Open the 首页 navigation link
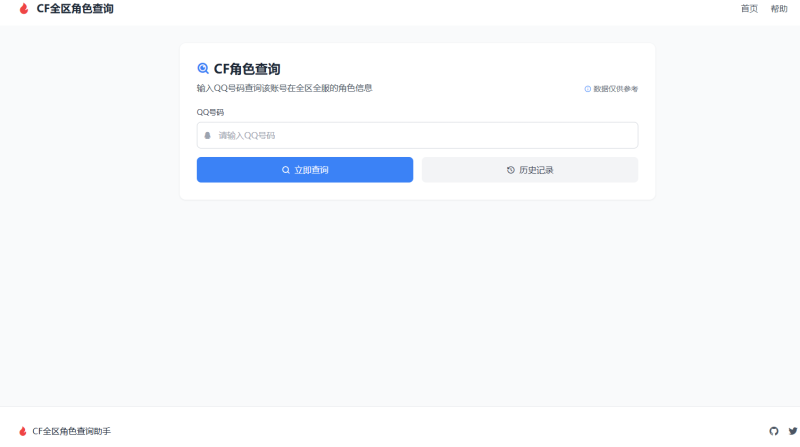Viewport: 800px width, 447px height. pyautogui.click(x=749, y=9)
